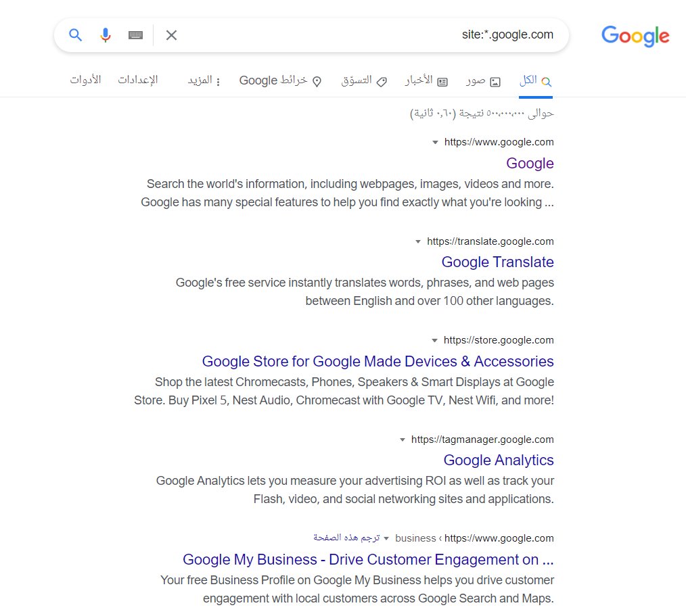Image resolution: width=686 pixels, height=616 pixels.
Task: Open the المزيد (More) menu
Action: point(204,81)
